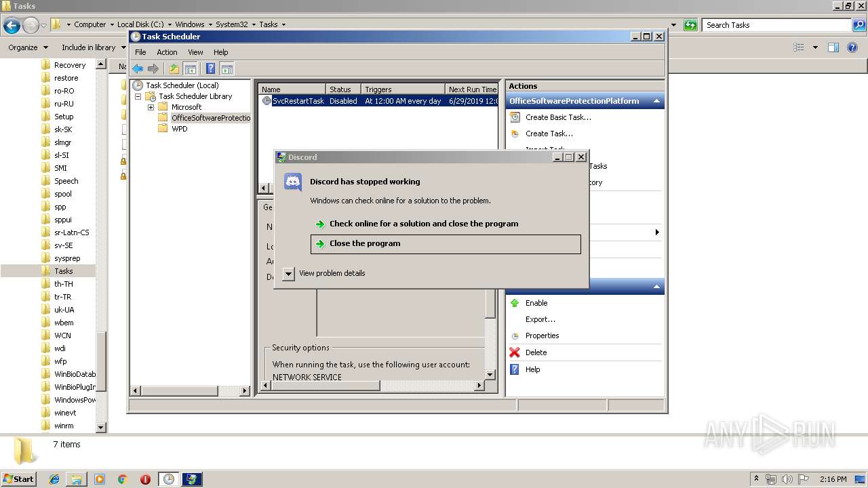Click the volume speaker tray icon
The image size is (868, 488).
[787, 479]
